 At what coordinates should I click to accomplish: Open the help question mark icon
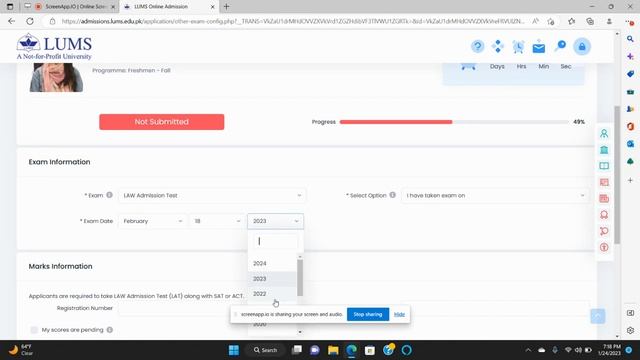477,47
